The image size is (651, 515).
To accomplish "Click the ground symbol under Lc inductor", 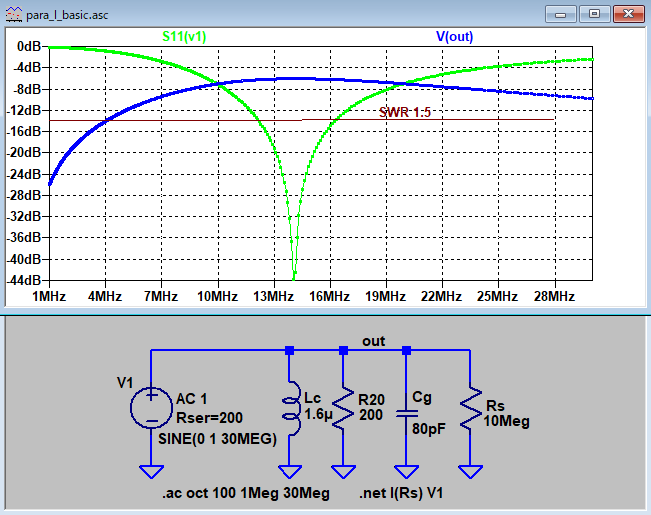I will [x=290, y=472].
